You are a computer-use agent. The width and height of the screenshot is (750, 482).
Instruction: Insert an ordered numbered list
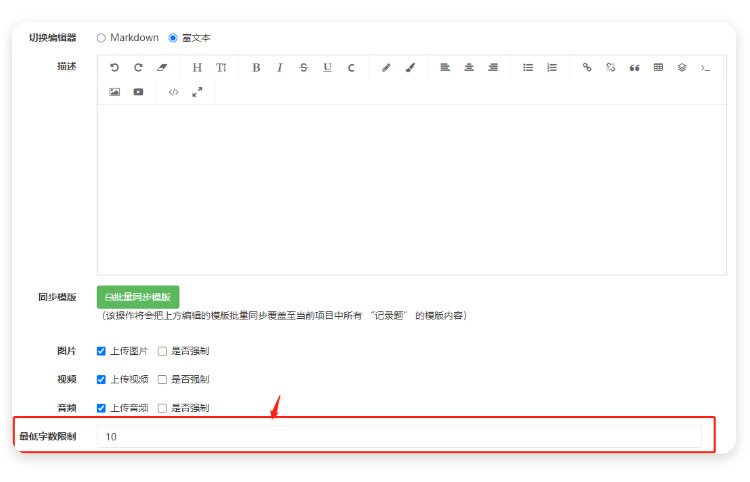click(x=552, y=67)
